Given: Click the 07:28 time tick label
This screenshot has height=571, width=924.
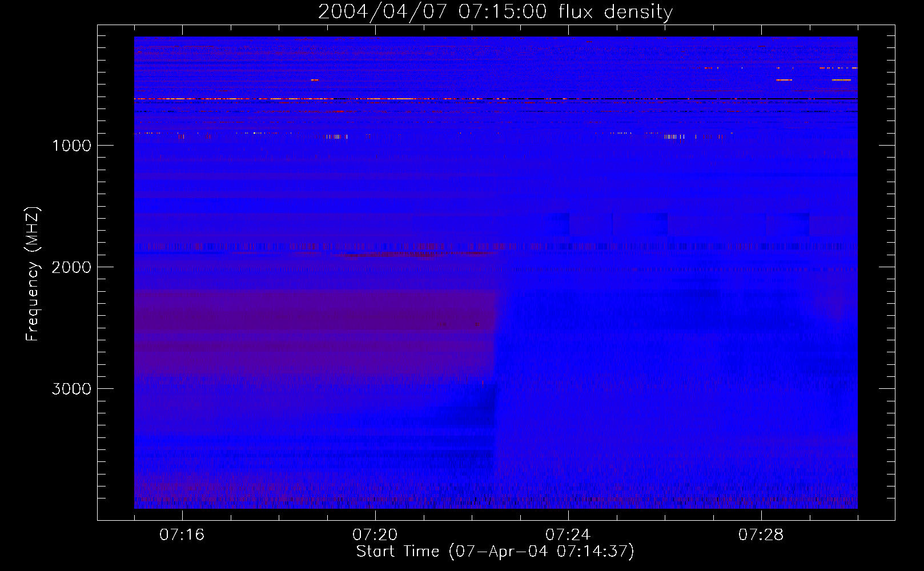Looking at the screenshot, I should (x=761, y=535).
